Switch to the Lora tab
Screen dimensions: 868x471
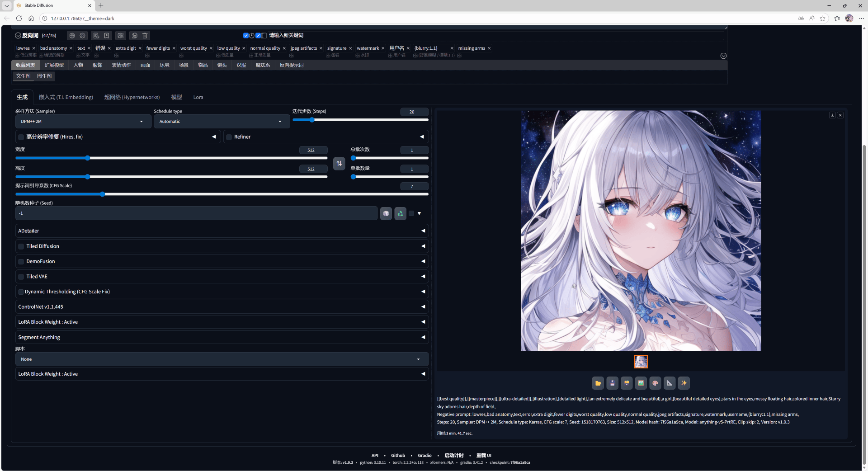click(x=198, y=97)
